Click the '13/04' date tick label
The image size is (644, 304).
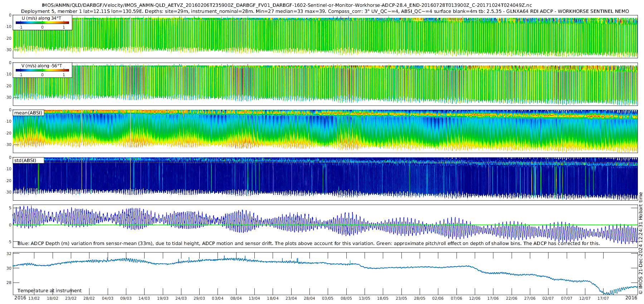[254, 298]
